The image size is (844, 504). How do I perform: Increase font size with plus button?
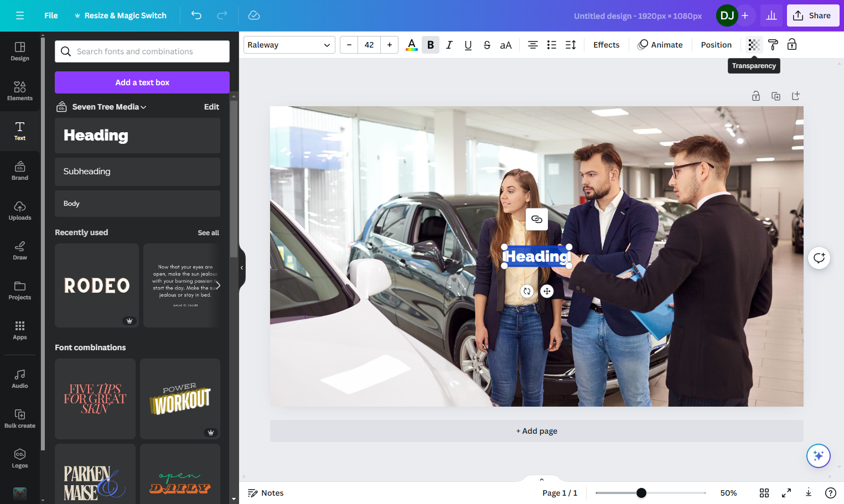coord(390,45)
